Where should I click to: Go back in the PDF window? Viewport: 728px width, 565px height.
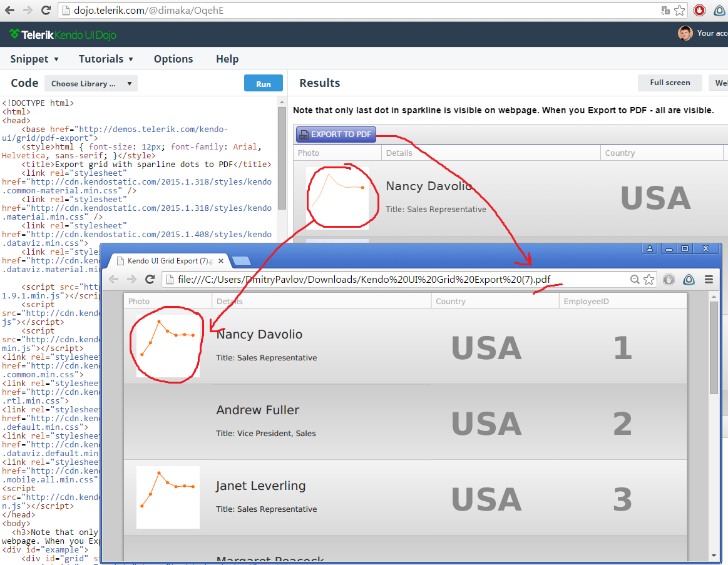coord(114,279)
